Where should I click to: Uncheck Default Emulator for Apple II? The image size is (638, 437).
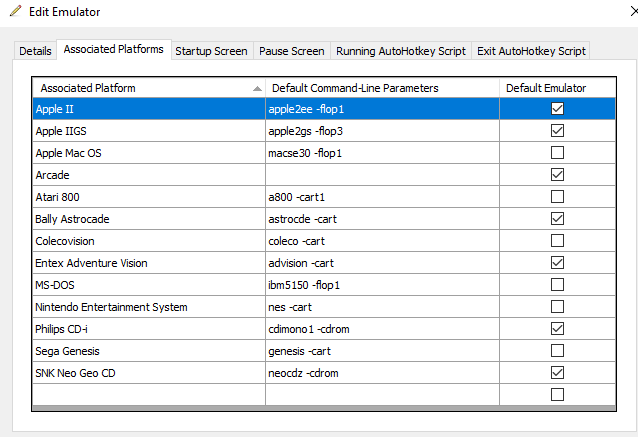tap(557, 109)
